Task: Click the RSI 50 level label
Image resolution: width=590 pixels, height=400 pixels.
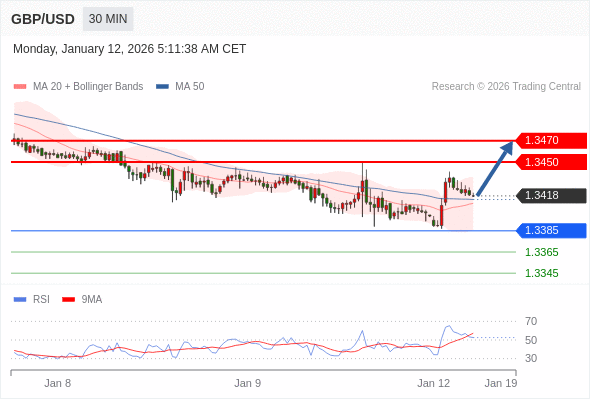Action: point(531,340)
